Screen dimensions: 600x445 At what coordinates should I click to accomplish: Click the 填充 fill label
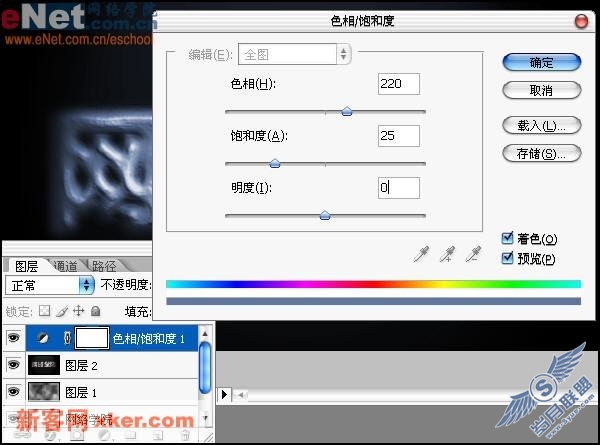[x=138, y=311]
